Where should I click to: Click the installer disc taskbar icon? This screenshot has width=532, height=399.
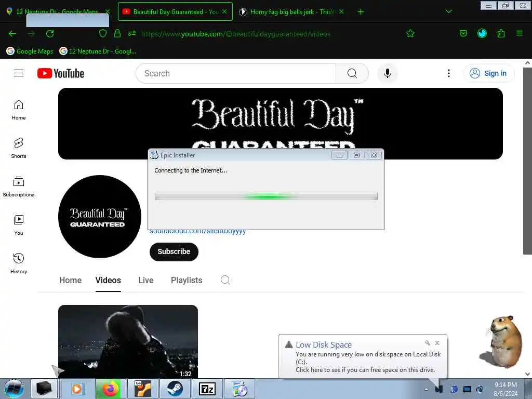point(240,389)
